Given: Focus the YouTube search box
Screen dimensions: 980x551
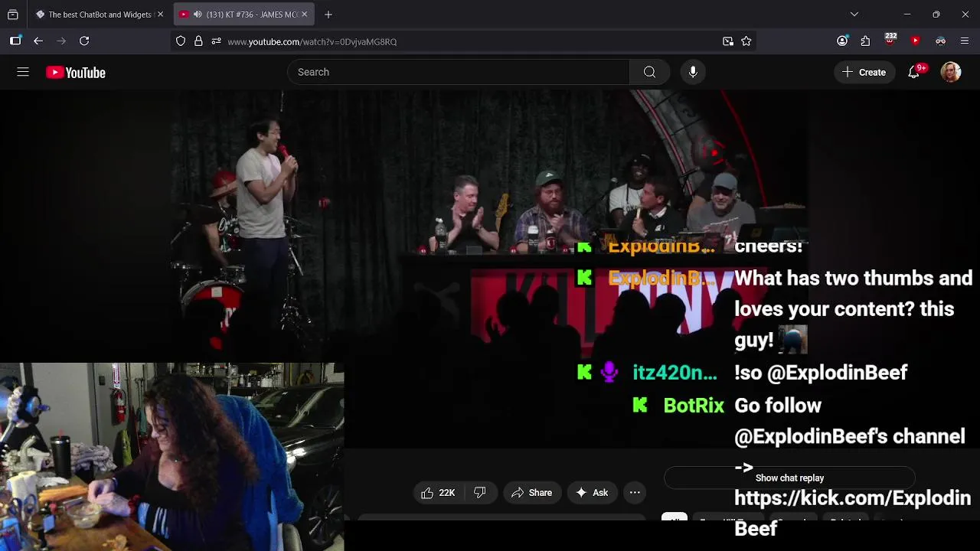Looking at the screenshot, I should [459, 72].
